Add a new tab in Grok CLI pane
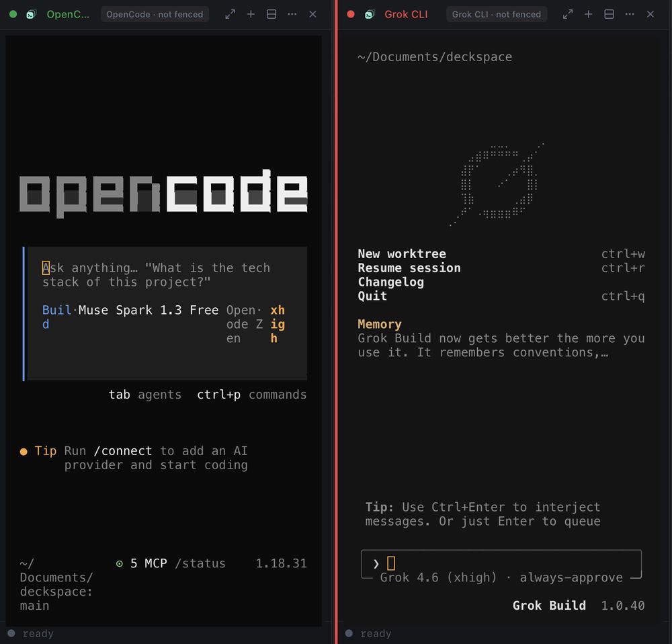Screen dimensions: 672x644 pyautogui.click(x=589, y=14)
